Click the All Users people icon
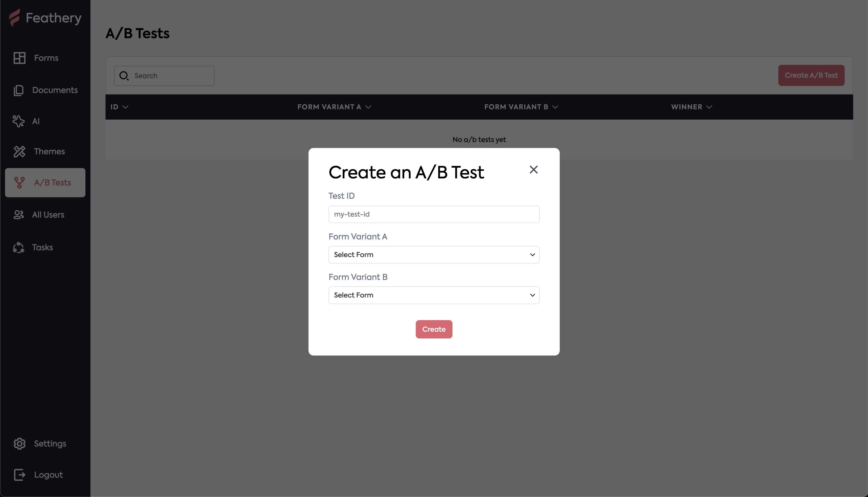 (x=18, y=215)
